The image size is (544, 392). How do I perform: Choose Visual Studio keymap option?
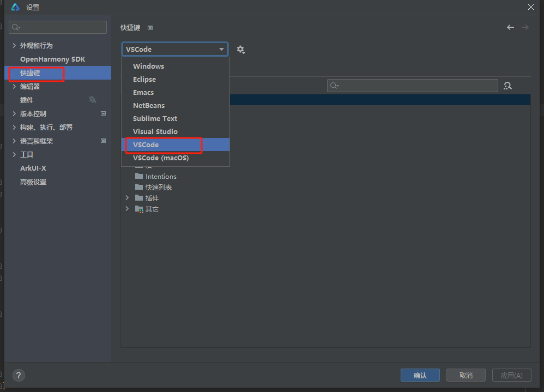pyautogui.click(x=175, y=132)
